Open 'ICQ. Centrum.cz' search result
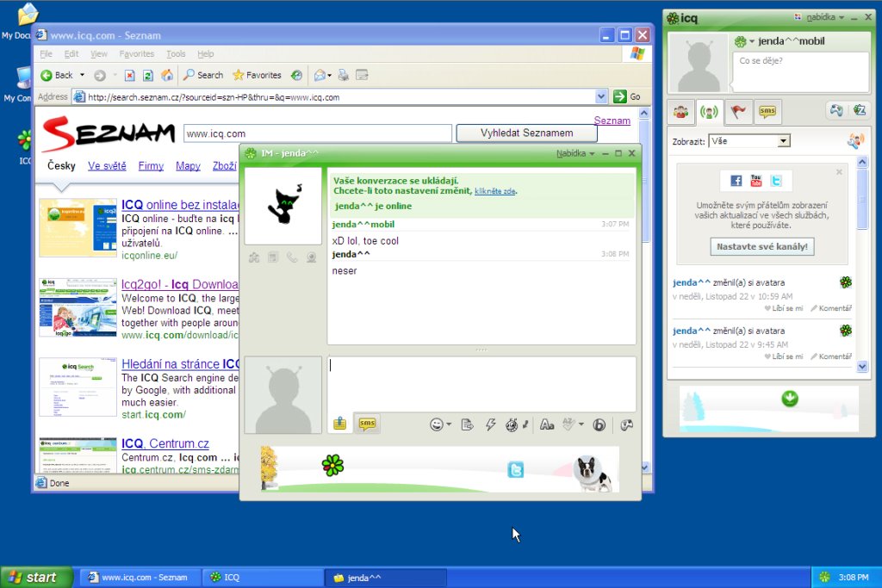The height and width of the screenshot is (588, 882). [x=165, y=443]
